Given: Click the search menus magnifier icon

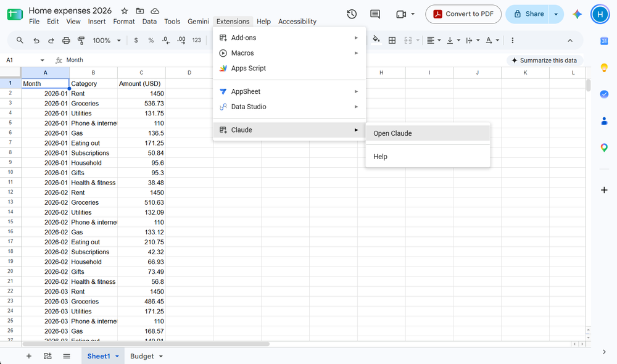Looking at the screenshot, I should click(20, 40).
